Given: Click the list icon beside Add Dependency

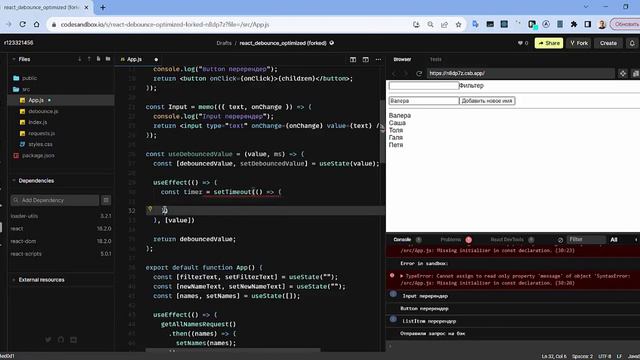Looking at the screenshot, I should point(106,200).
